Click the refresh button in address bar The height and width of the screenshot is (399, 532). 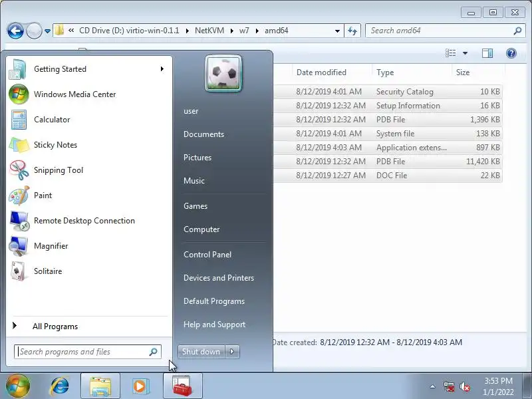(x=352, y=31)
